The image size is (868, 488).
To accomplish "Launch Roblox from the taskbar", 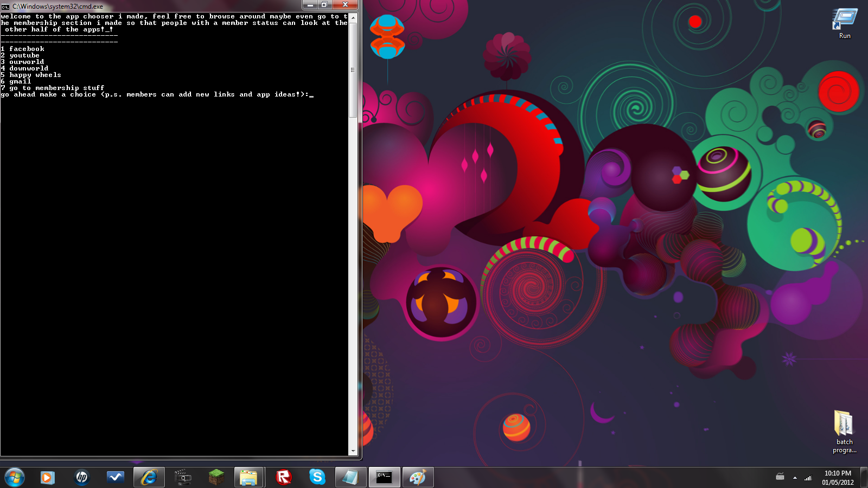I will click(x=283, y=477).
